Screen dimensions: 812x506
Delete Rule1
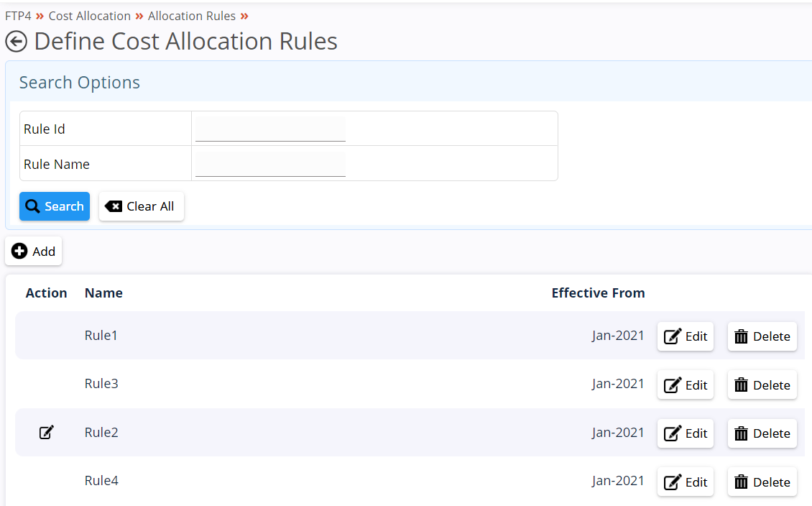click(x=762, y=336)
